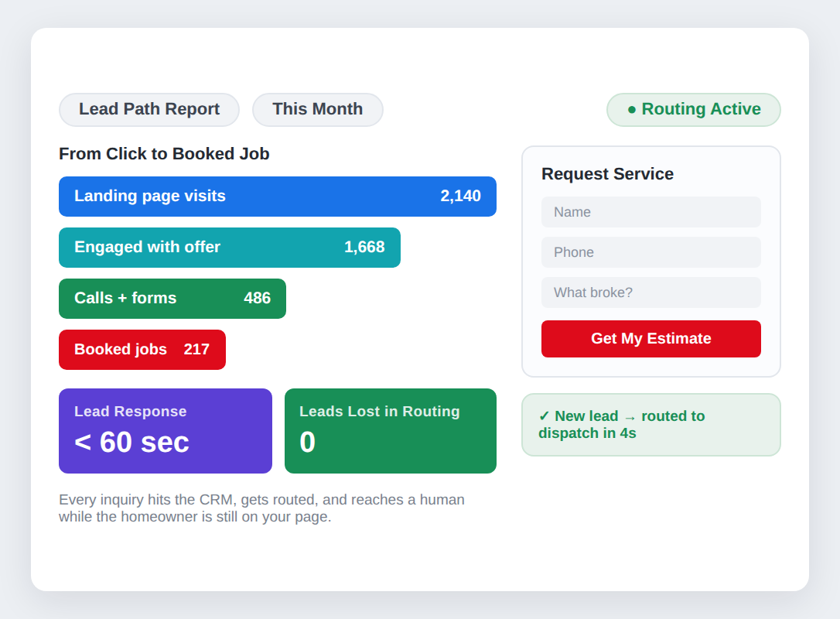The height and width of the screenshot is (619, 840).
Task: Open the Leads Lost in Routing card
Action: (391, 431)
